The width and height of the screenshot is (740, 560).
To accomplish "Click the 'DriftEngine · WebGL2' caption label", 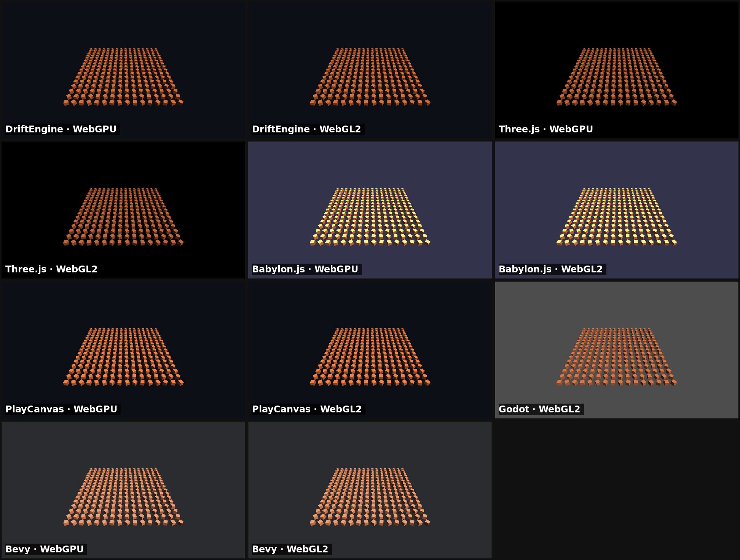I will coord(306,129).
